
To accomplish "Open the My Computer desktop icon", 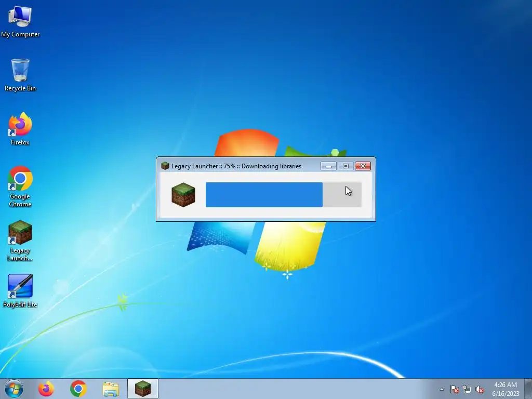I will tap(20, 22).
